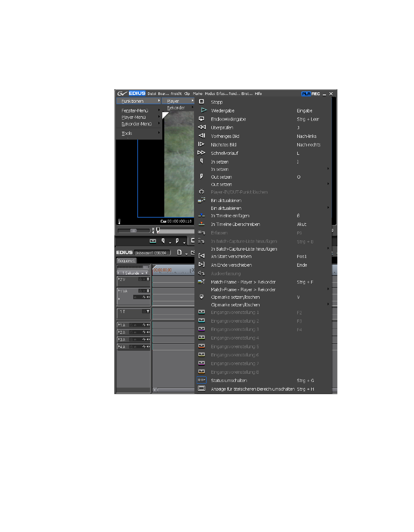Click the Überprüfen rewind icon
This screenshot has width=414, height=532.
pyautogui.click(x=201, y=127)
